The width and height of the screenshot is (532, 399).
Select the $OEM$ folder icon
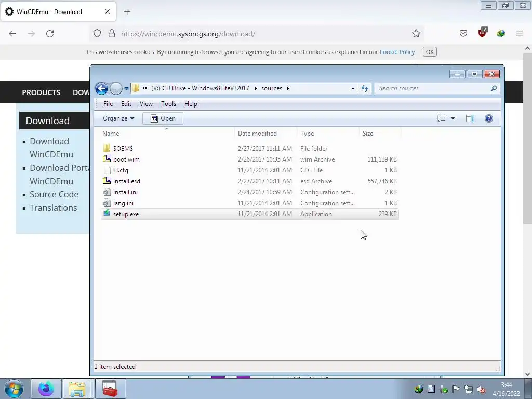pyautogui.click(x=107, y=148)
